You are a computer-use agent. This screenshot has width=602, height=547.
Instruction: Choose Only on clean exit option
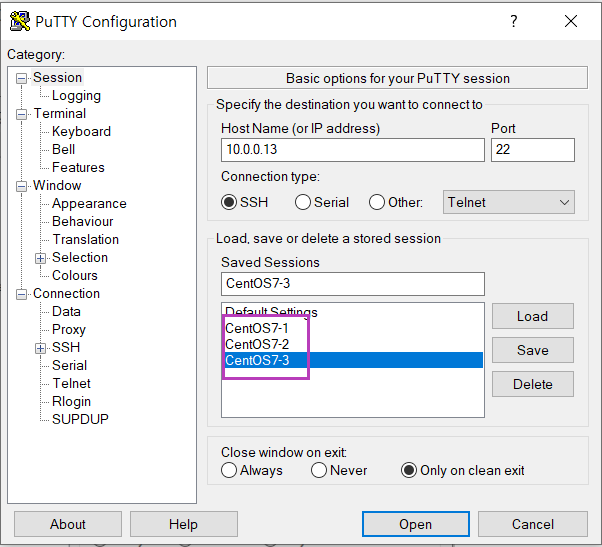coord(409,470)
